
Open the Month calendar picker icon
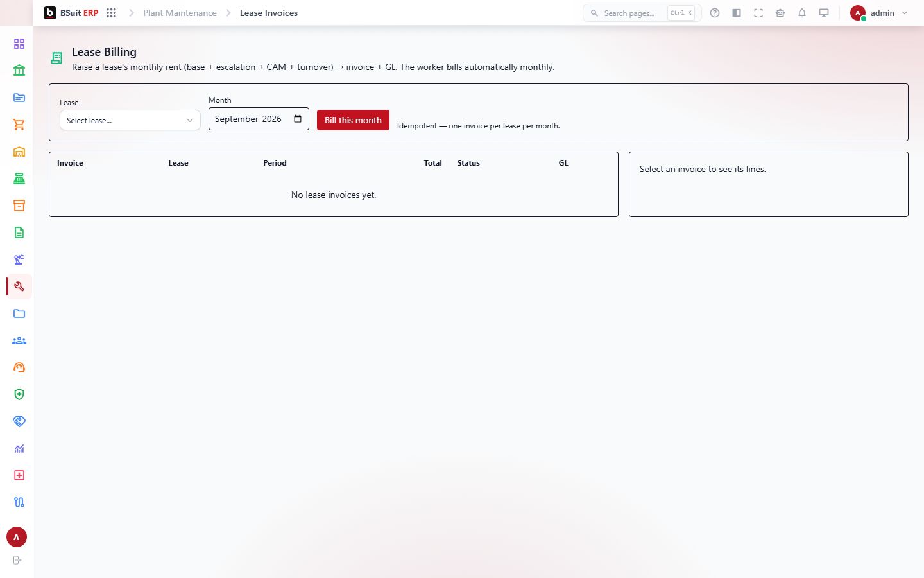(x=298, y=119)
